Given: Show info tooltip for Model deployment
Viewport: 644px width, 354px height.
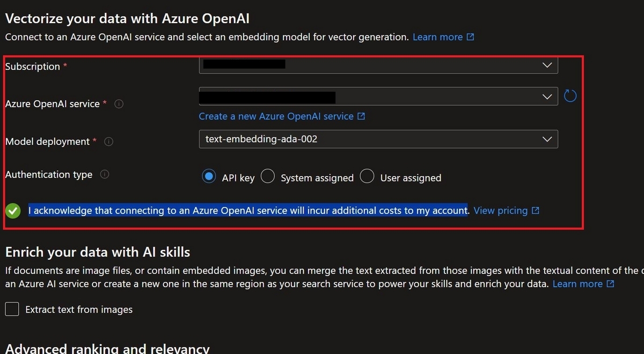Looking at the screenshot, I should coord(109,142).
